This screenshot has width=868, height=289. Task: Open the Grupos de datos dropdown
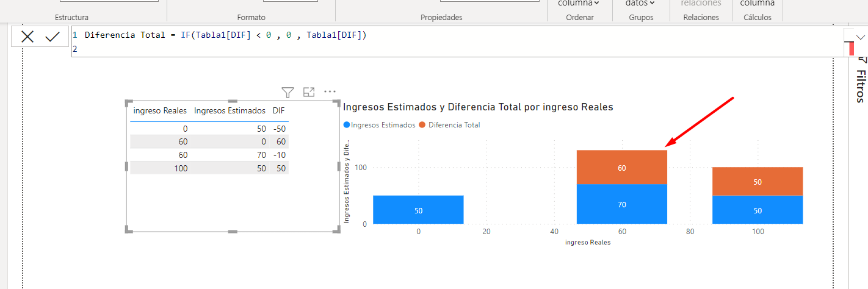tap(640, 3)
